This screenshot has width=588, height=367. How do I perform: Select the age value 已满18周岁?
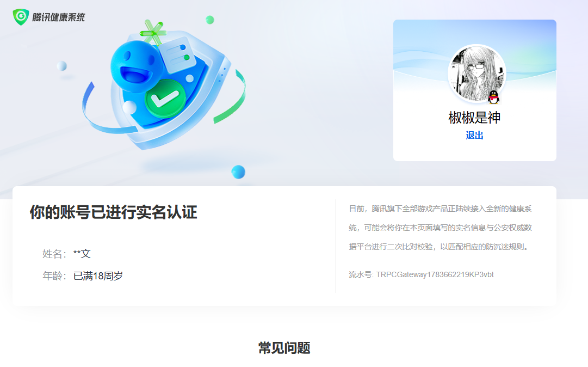98,276
